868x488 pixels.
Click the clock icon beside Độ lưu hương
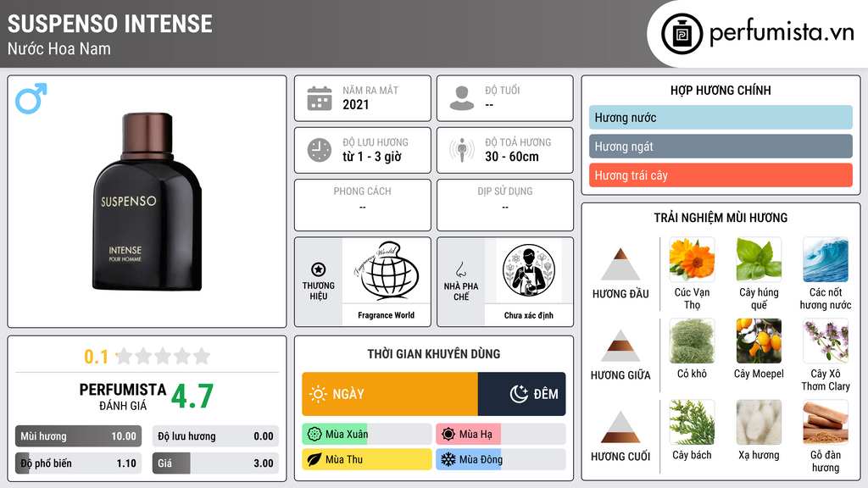[320, 150]
